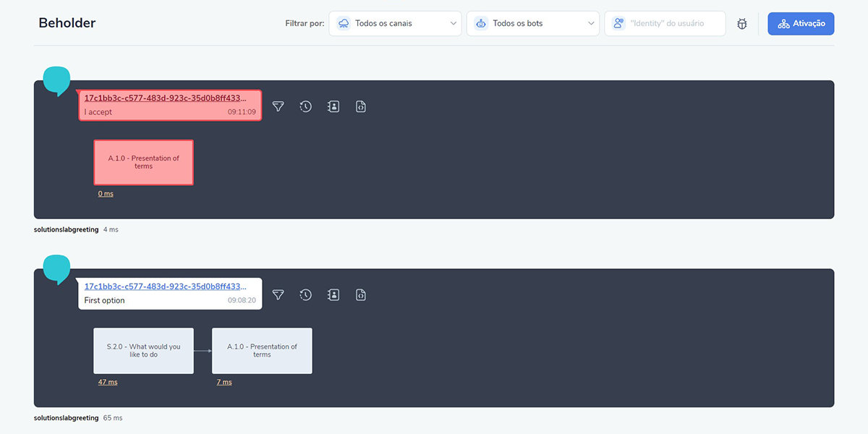This screenshot has height=434, width=868.
Task: Click the chat bubble icon on first card
Action: (56, 81)
